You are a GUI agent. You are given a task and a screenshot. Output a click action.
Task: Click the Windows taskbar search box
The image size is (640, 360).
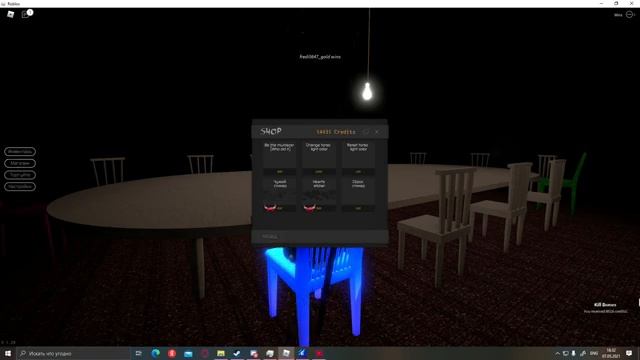pyautogui.click(x=73, y=353)
